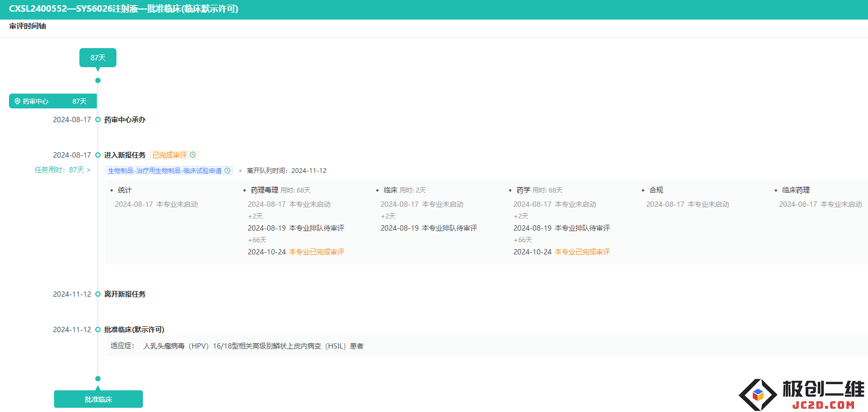Click the location pin icon beside 药审中心
The width and height of the screenshot is (868, 412).
[x=17, y=101]
